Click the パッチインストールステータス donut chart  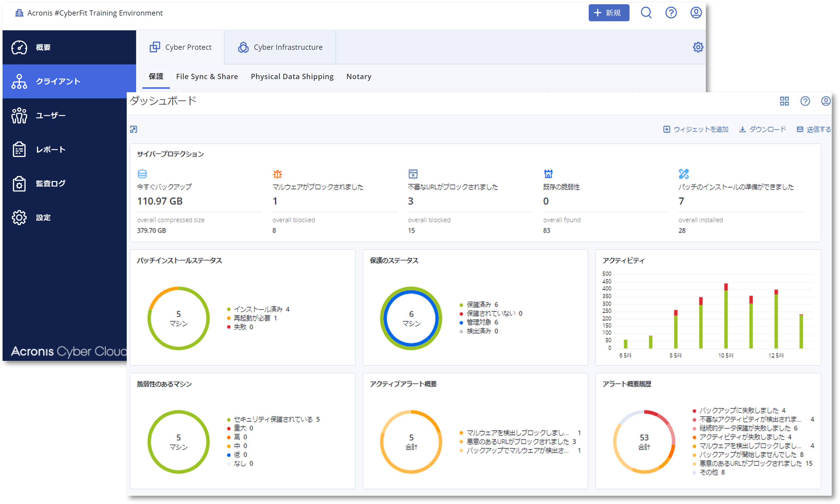click(179, 318)
